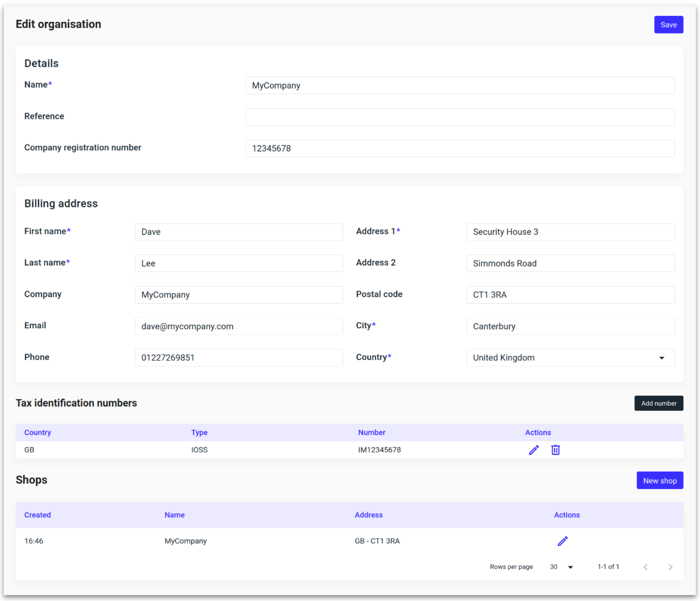This screenshot has height=601, width=700.
Task: Click the 16:46 created time cell
Action: pyautogui.click(x=34, y=541)
